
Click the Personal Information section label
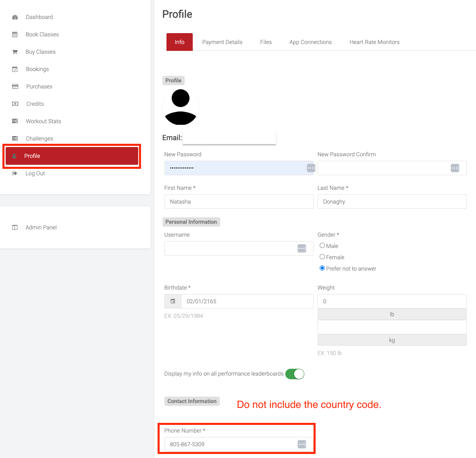tap(191, 222)
